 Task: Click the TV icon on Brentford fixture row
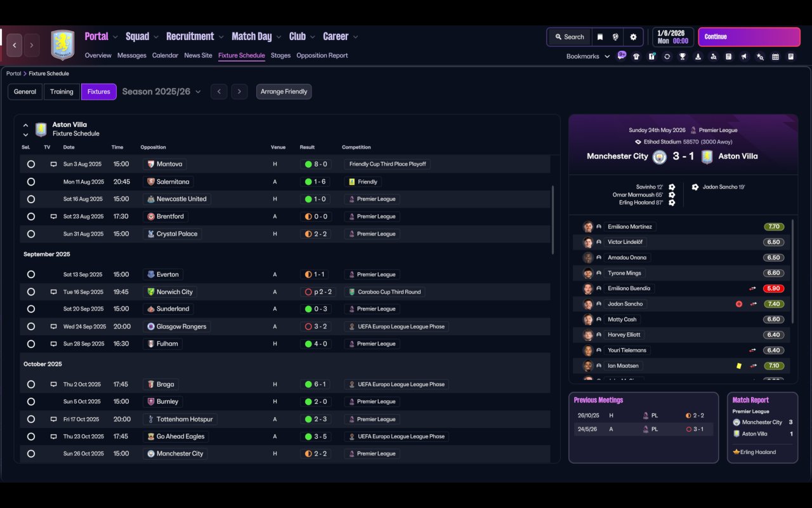(x=53, y=217)
